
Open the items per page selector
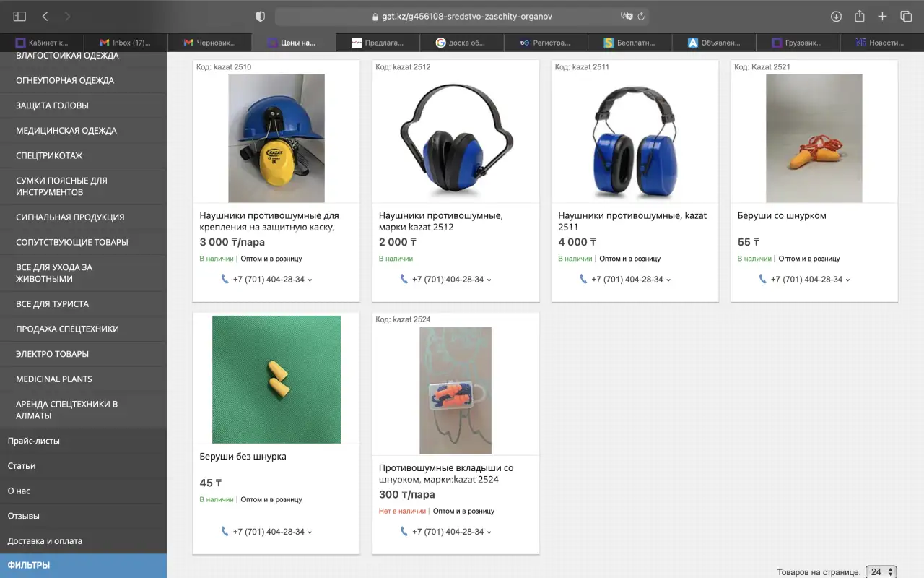pyautogui.click(x=880, y=571)
